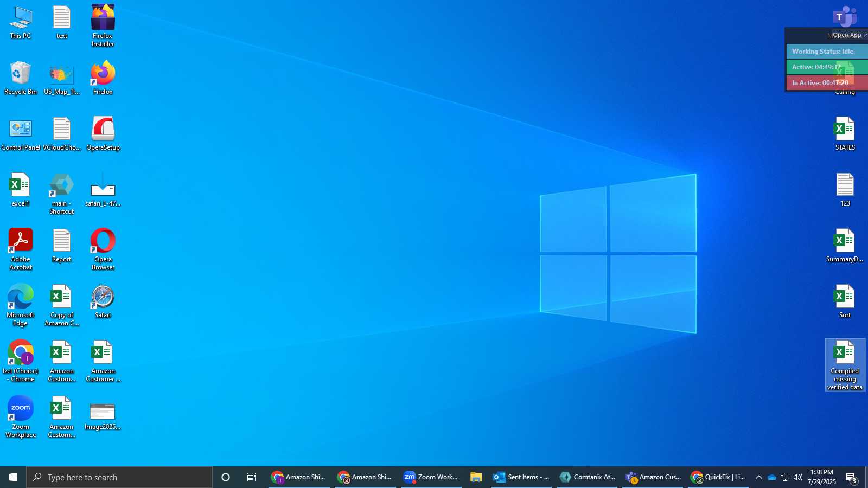Screen dimensions: 868x488
Task: Select the Firefox Installer icon
Action: coord(103,26)
